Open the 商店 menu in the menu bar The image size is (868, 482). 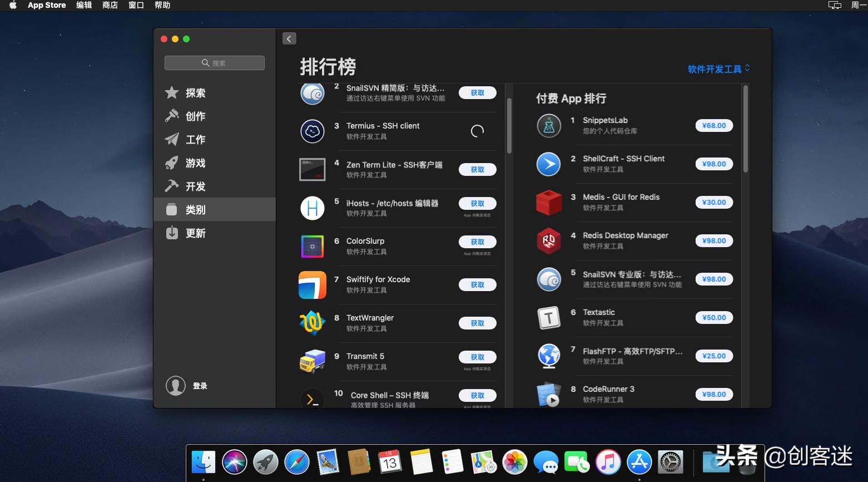click(x=110, y=5)
